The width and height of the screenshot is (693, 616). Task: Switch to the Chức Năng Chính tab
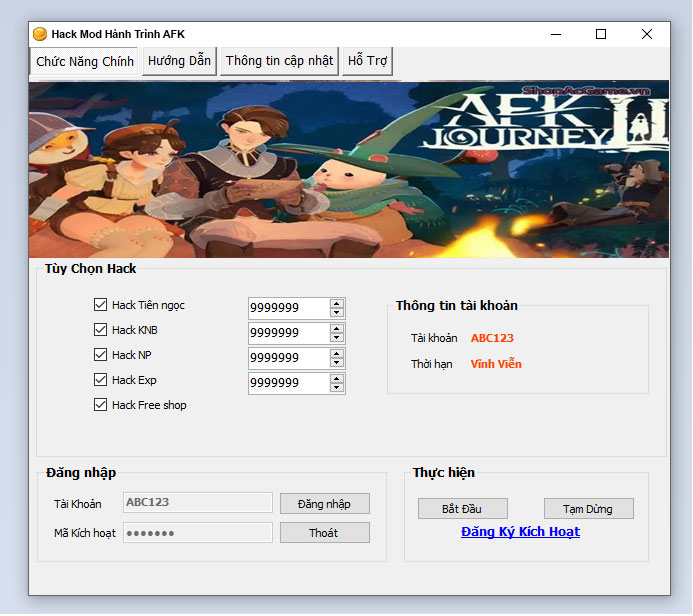[x=84, y=61]
